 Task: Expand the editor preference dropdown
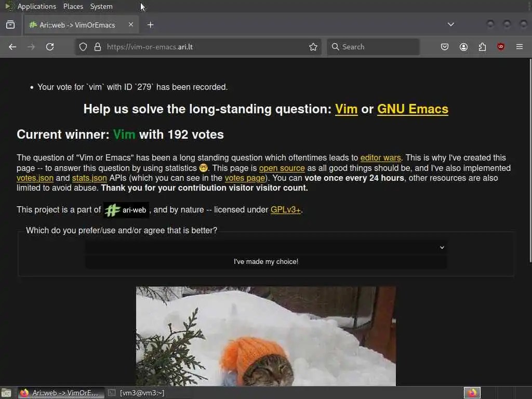266,247
